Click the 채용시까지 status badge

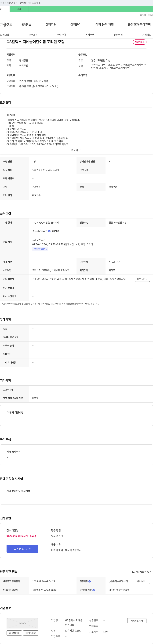[x=140, y=42]
